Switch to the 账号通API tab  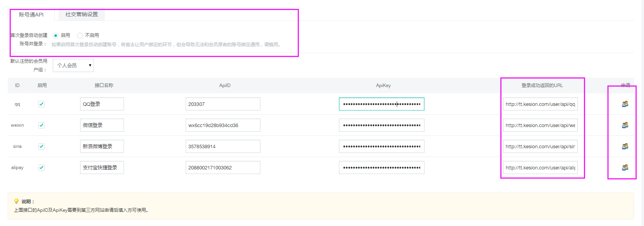click(x=31, y=15)
